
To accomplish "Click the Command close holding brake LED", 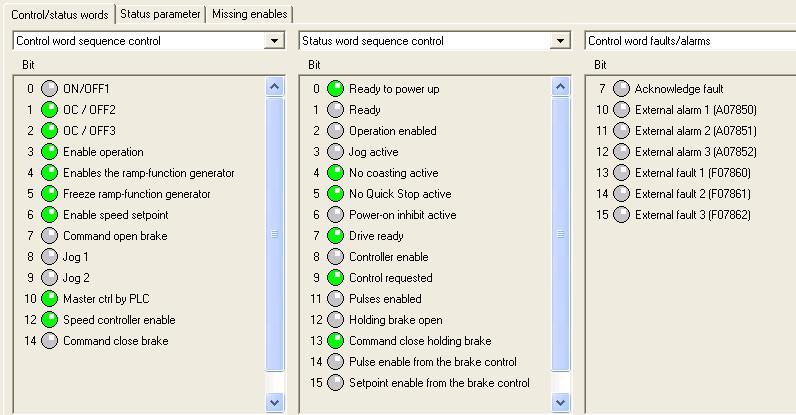I will click(x=335, y=341).
